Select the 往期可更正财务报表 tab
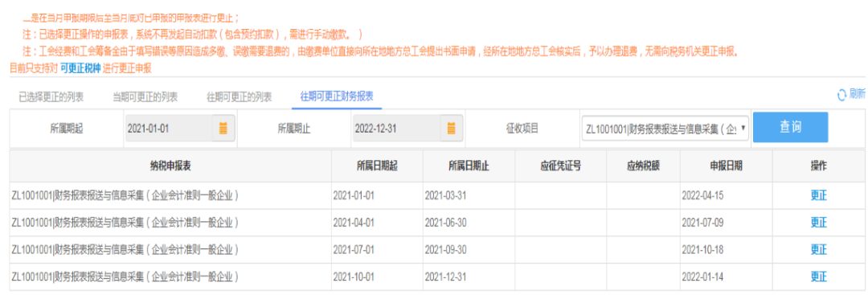868x295 pixels. (x=337, y=97)
